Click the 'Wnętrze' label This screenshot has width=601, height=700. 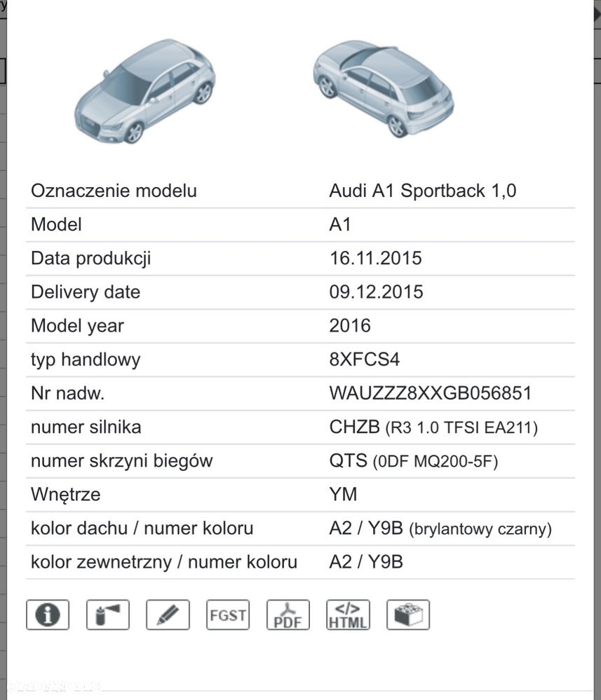point(66,495)
